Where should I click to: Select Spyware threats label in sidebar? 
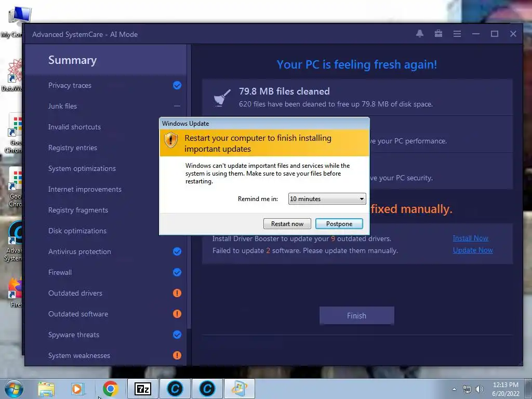tap(74, 335)
